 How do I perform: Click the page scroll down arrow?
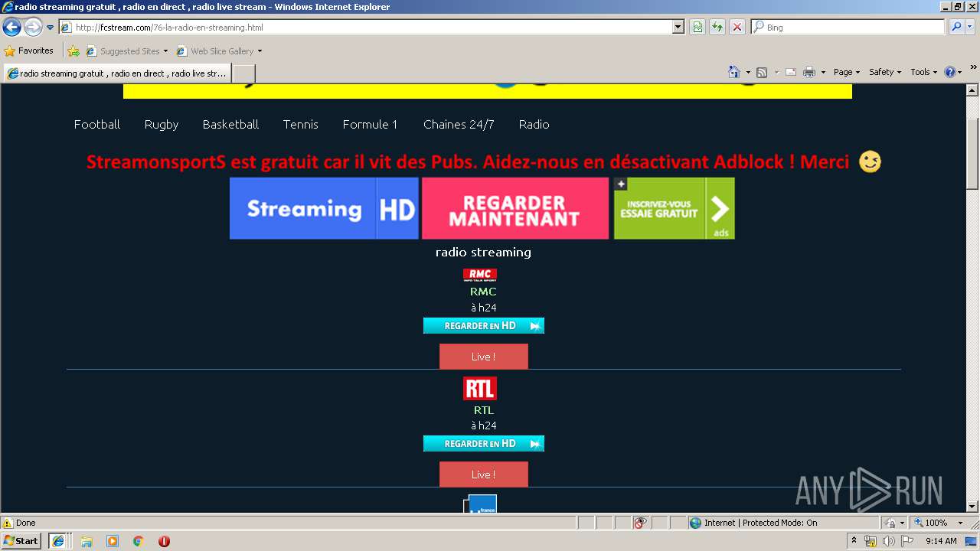[972, 507]
